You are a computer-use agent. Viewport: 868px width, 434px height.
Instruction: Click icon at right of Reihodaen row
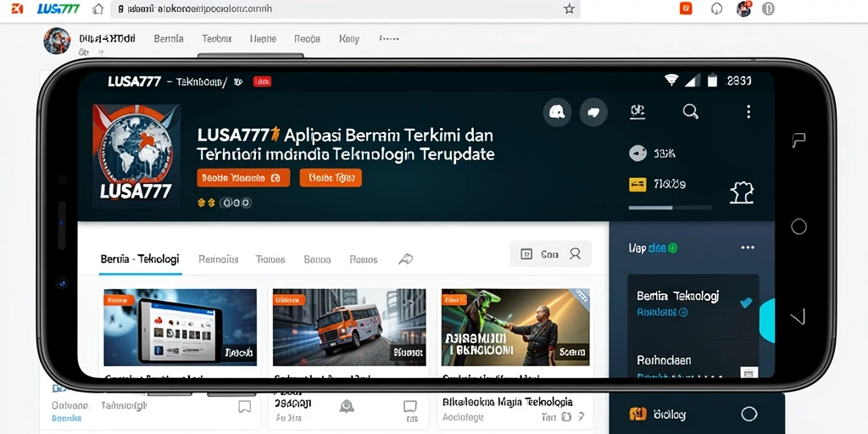click(x=748, y=374)
